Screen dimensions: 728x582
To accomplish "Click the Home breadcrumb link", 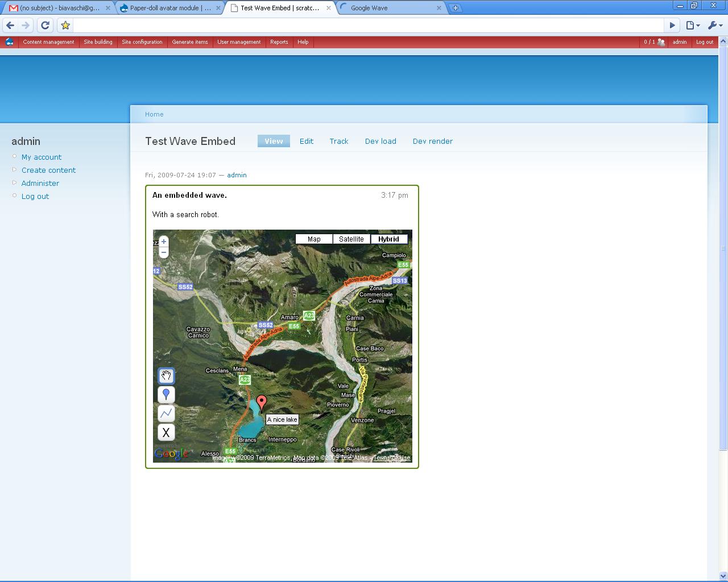I will [x=154, y=114].
